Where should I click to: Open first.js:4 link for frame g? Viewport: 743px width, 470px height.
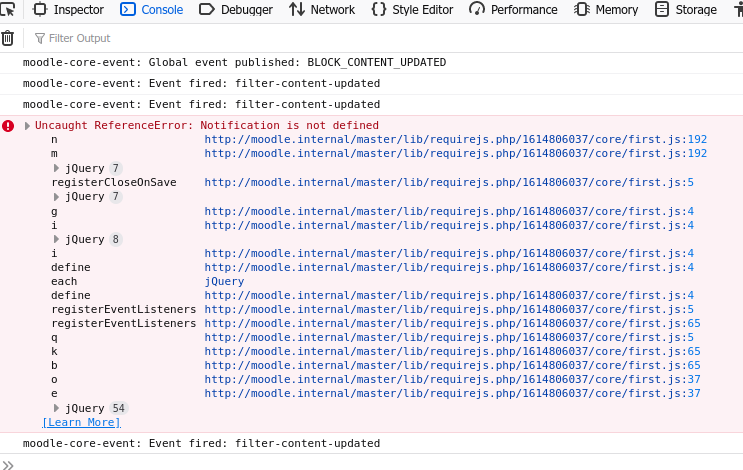point(449,211)
